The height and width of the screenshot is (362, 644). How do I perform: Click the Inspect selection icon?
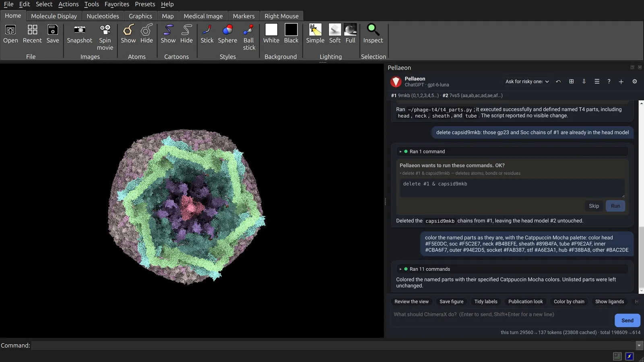click(373, 34)
